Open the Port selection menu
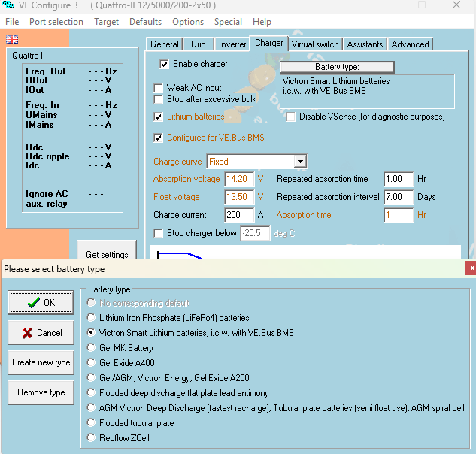The width and height of the screenshot is (476, 454). (56, 22)
